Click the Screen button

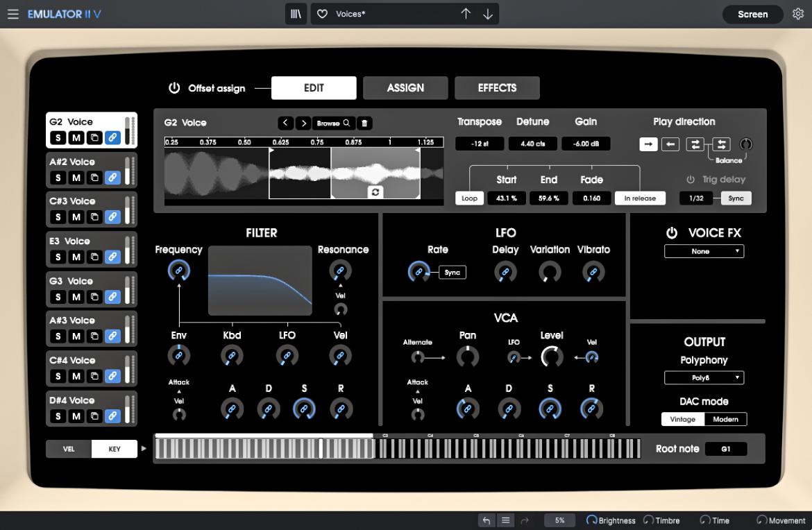(752, 15)
